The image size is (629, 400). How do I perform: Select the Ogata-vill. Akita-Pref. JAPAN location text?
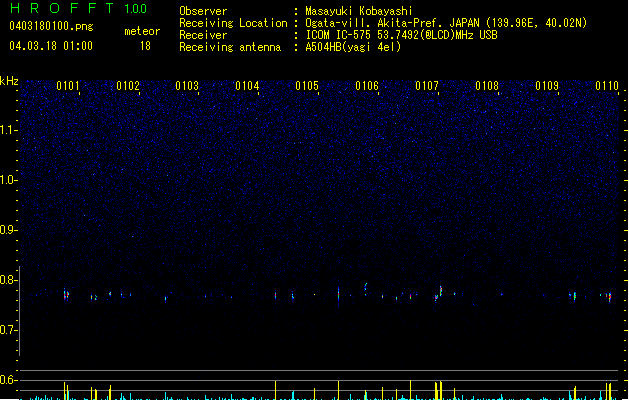point(446,23)
